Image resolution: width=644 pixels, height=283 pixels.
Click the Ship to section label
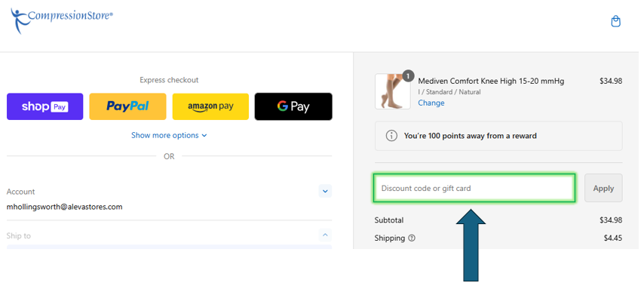pos(19,235)
